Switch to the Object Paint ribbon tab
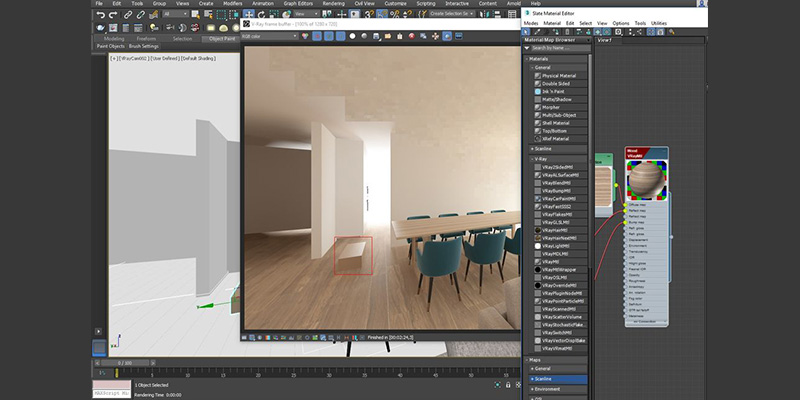800x400 pixels. pos(222,39)
